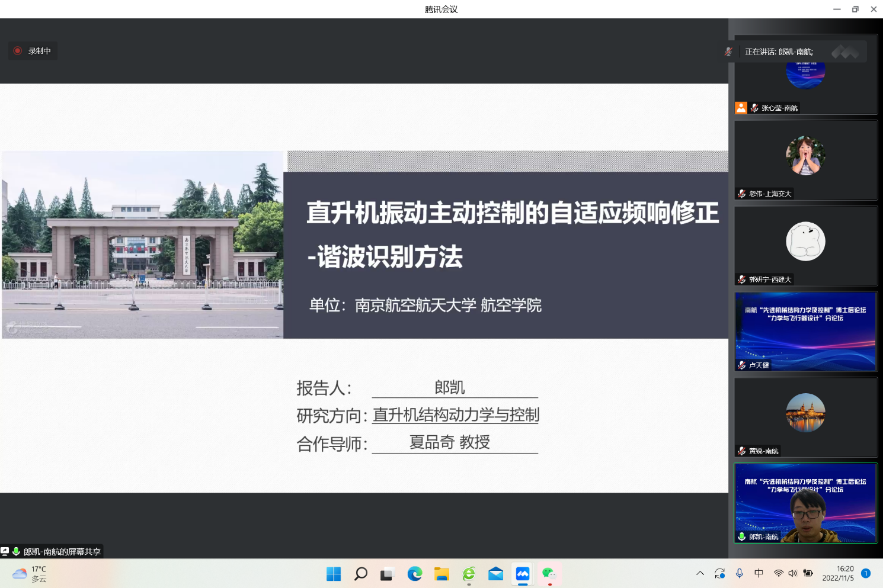Switch the 中 input method indicator
The width and height of the screenshot is (883, 588).
(759, 573)
